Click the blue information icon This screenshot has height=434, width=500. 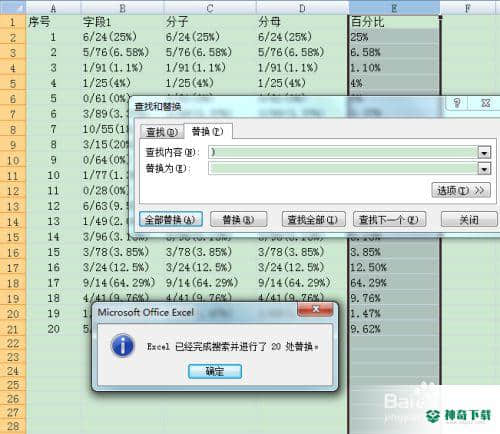[123, 346]
